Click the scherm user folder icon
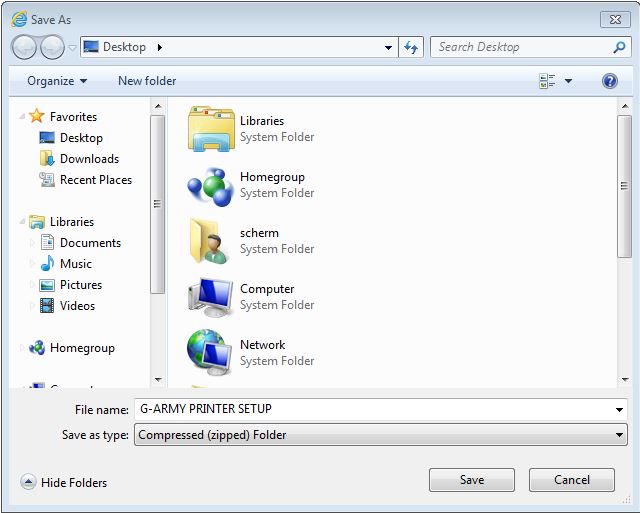Image resolution: width=640 pixels, height=513 pixels. (x=209, y=241)
